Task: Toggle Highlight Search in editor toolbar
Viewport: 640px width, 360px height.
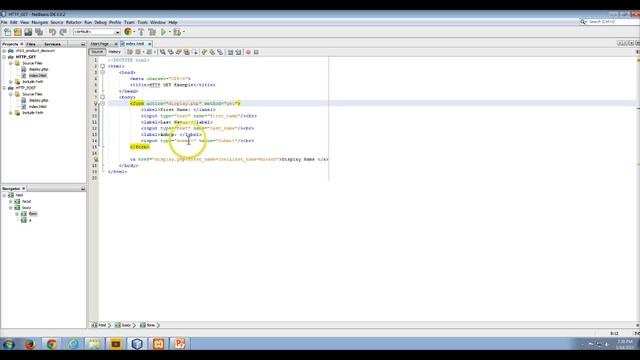Action: click(187, 52)
